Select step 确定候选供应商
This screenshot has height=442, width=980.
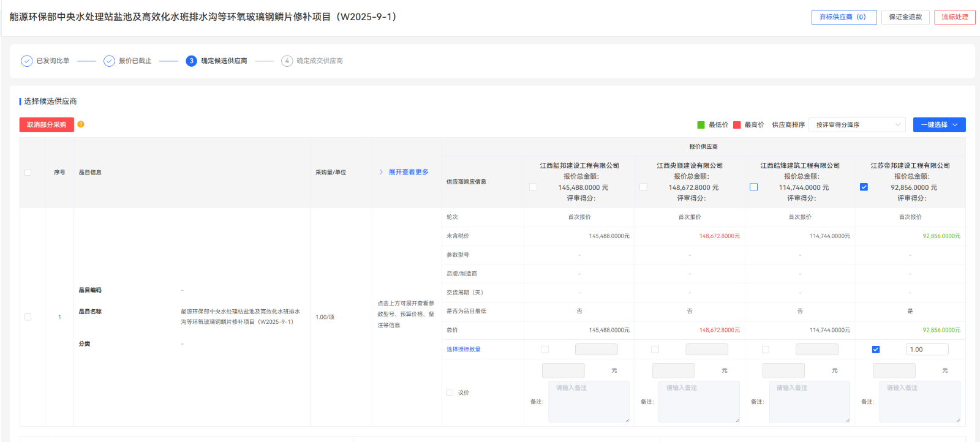(224, 61)
